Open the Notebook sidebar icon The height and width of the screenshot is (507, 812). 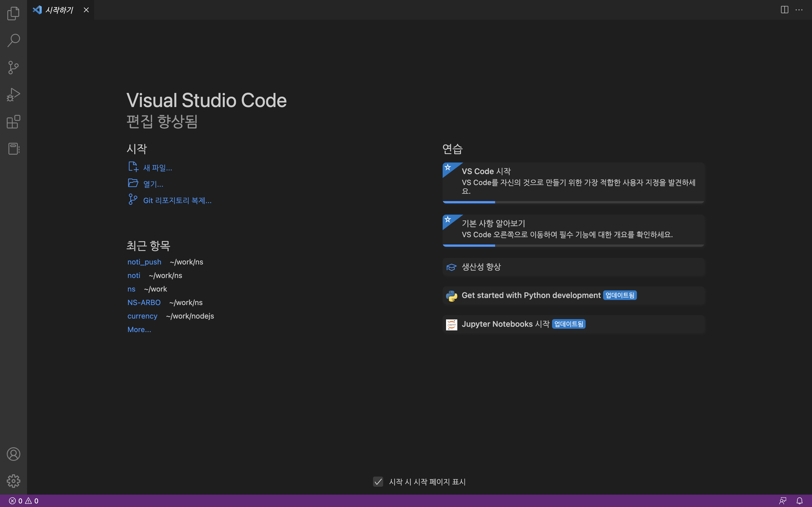point(14,148)
